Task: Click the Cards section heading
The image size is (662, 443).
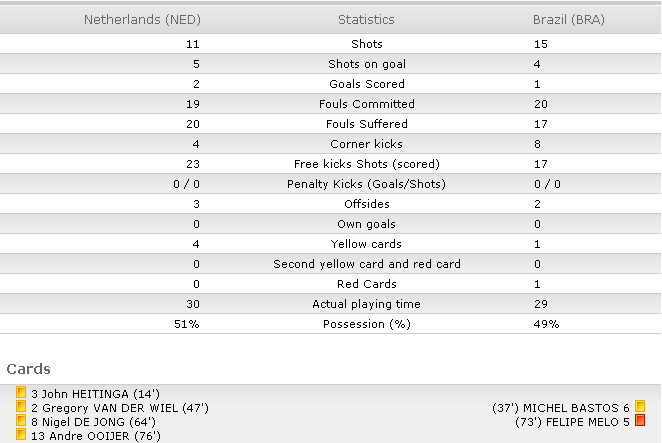Action: [x=28, y=369]
